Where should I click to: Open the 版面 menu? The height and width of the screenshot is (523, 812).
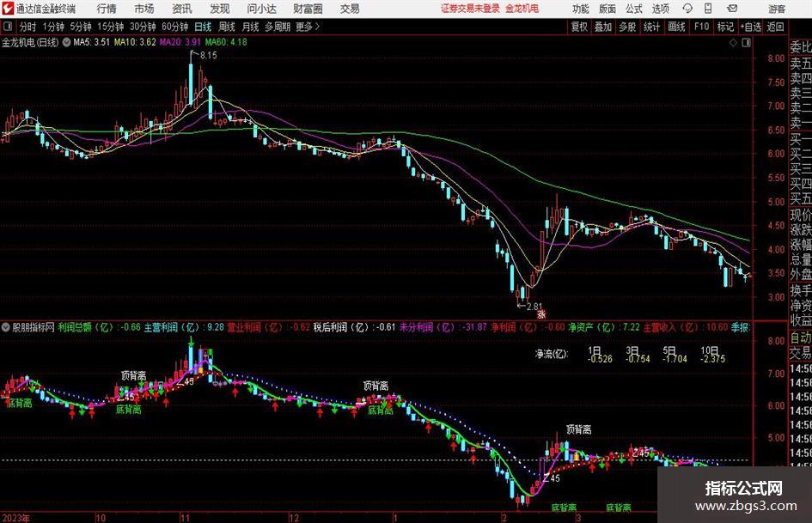(607, 9)
